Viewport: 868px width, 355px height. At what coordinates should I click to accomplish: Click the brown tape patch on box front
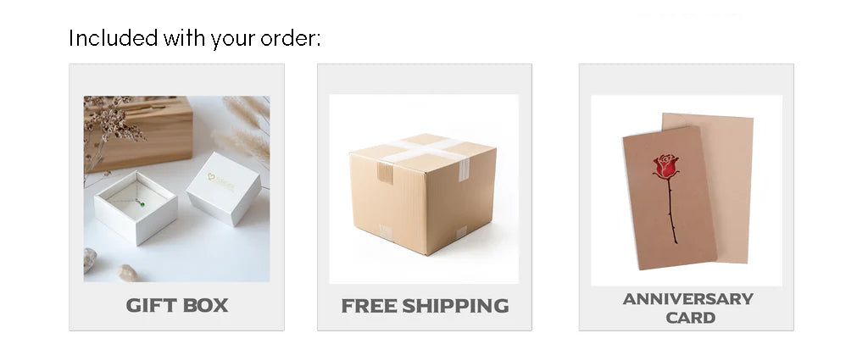click(x=385, y=173)
